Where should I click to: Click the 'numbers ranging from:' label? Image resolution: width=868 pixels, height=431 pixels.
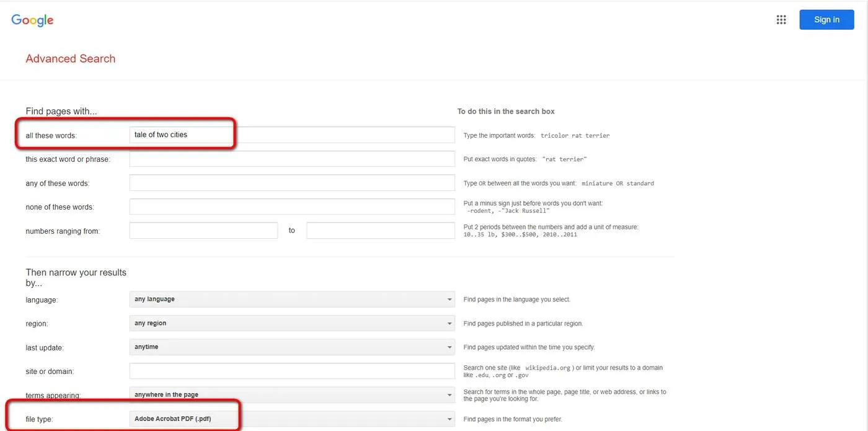[x=63, y=231]
